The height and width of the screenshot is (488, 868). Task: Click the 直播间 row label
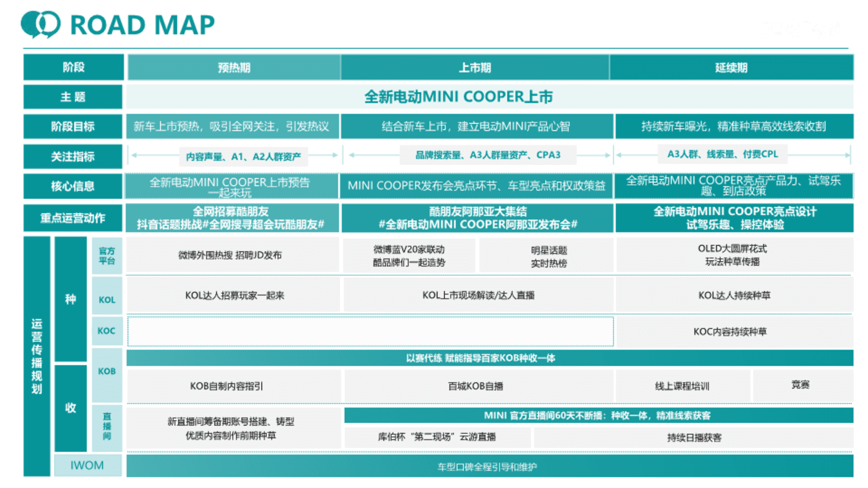click(x=107, y=428)
